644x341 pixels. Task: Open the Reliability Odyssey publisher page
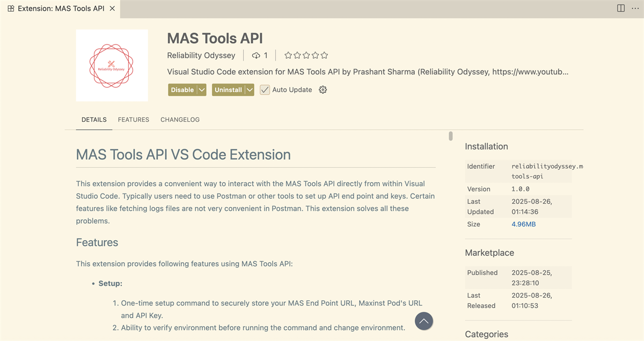coord(201,55)
